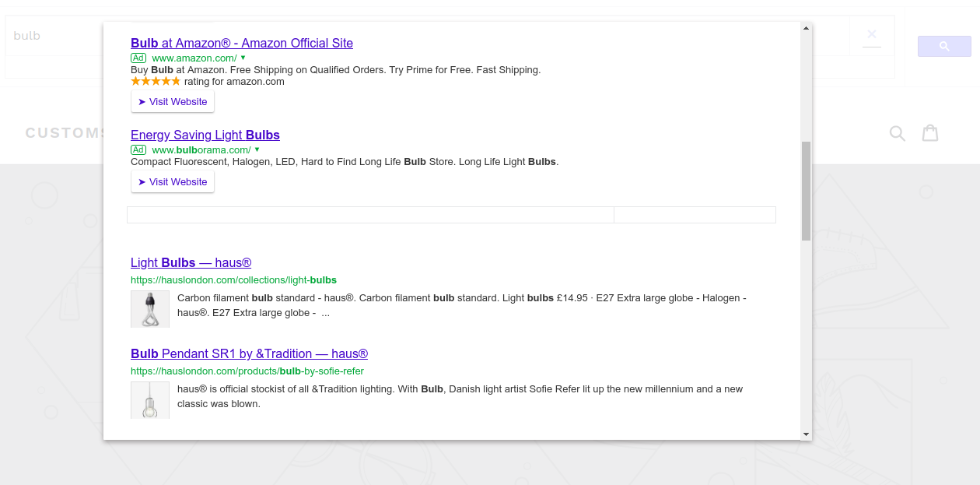Image resolution: width=980 pixels, height=485 pixels.
Task: Click the Ad badge on the Bulborama result
Action: pos(138,149)
